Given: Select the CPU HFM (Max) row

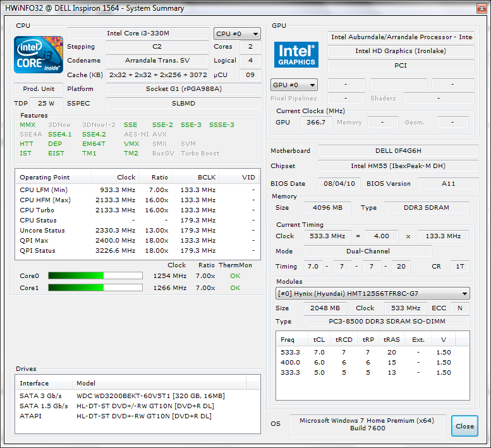Looking at the screenshot, I should coord(138,200).
